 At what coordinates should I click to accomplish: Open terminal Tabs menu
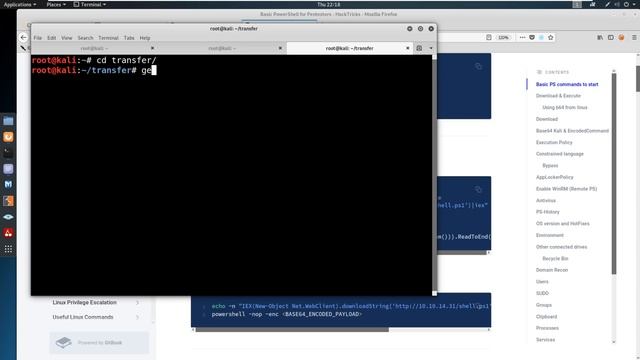[x=129, y=38]
